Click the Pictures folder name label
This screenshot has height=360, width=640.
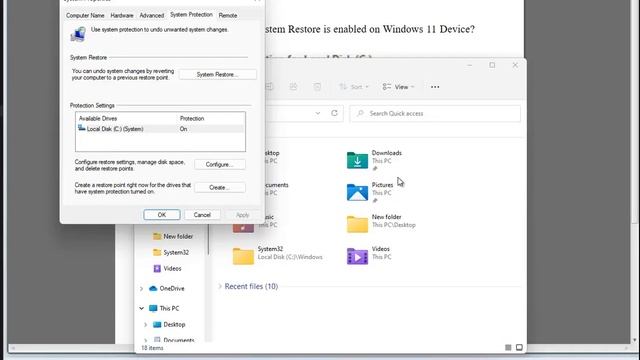(382, 185)
